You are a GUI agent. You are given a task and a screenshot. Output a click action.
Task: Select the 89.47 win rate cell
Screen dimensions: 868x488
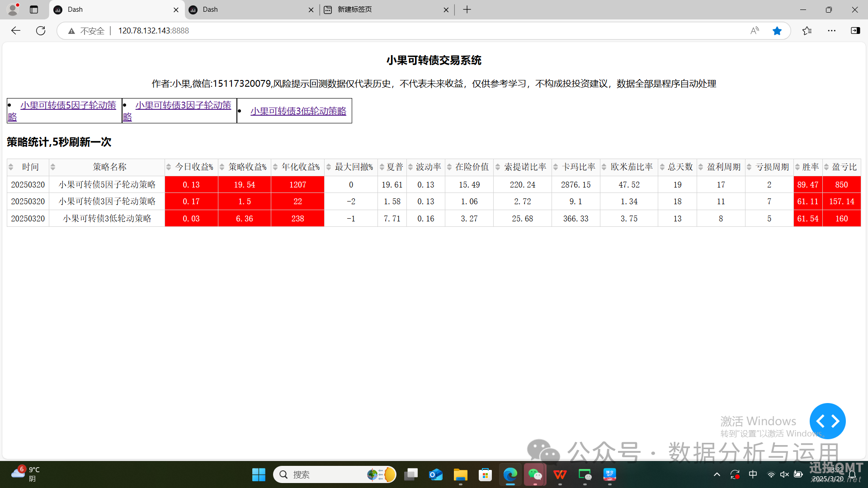click(808, 185)
